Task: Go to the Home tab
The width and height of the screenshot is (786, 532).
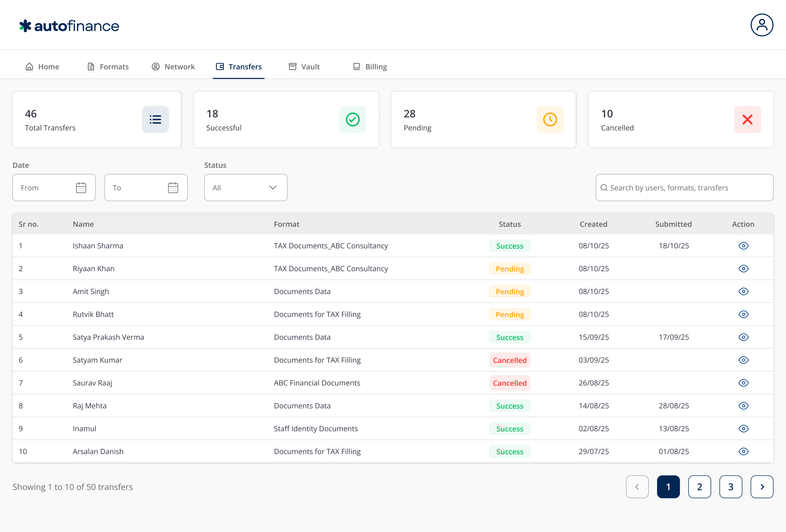Action: pyautogui.click(x=42, y=67)
